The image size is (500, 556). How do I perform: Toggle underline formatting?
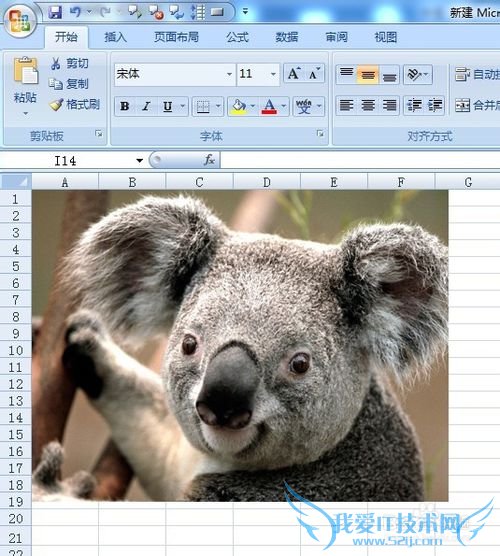[167, 106]
